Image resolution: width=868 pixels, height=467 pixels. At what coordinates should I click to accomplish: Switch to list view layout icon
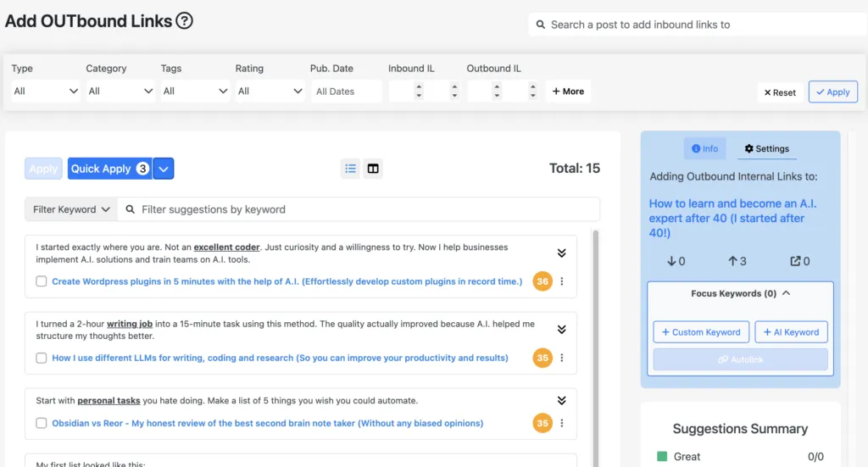(350, 169)
